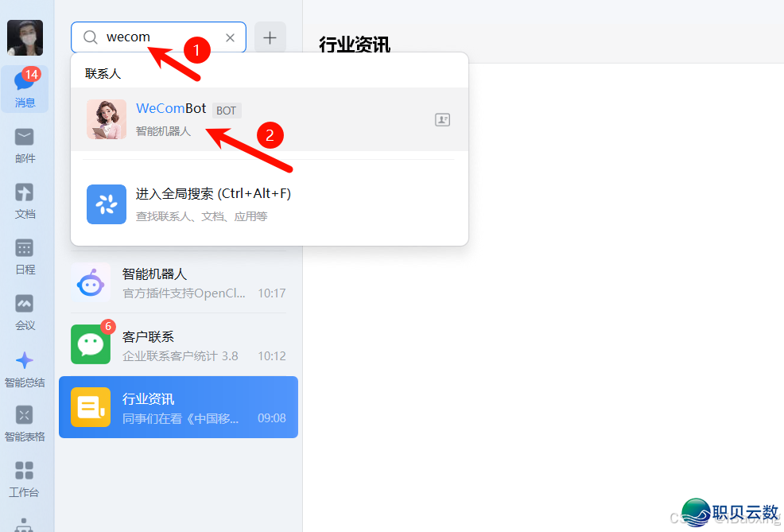Open the 会议 Meetings section
Screen dimensions: 784x532
(x=25, y=312)
